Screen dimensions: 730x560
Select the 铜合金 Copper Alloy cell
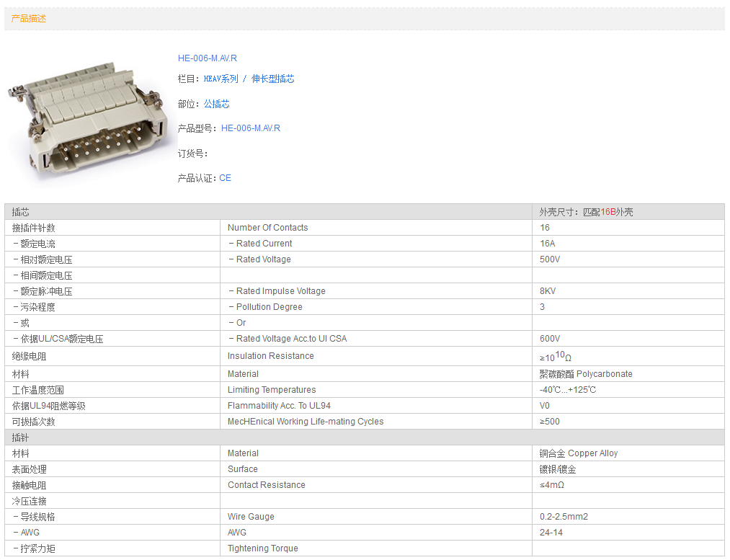(578, 453)
